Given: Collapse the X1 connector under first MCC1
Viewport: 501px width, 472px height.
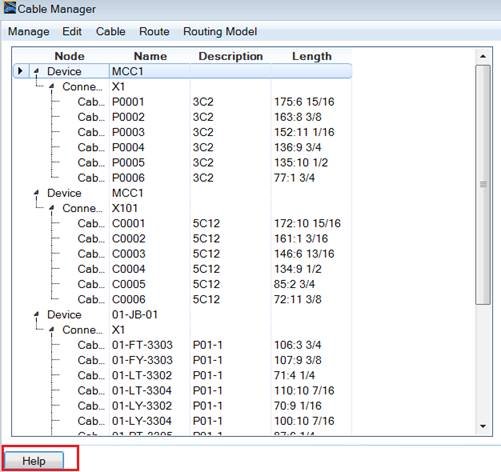Looking at the screenshot, I should (52, 86).
